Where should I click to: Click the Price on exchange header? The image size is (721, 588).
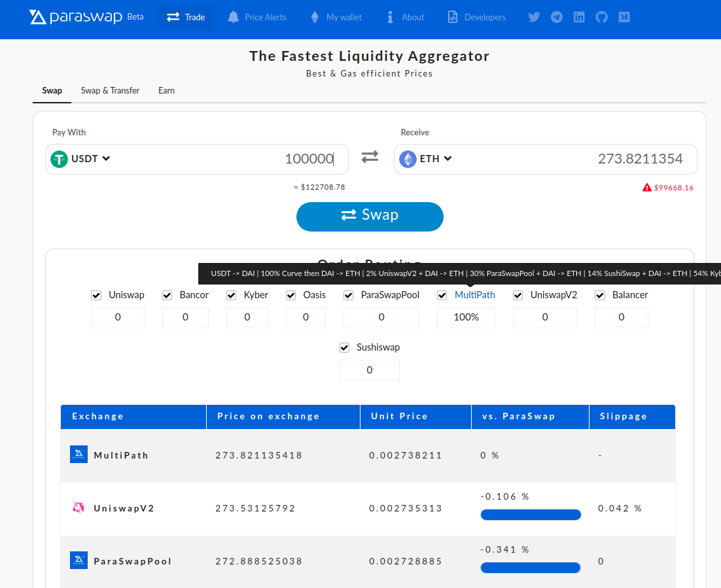point(283,417)
